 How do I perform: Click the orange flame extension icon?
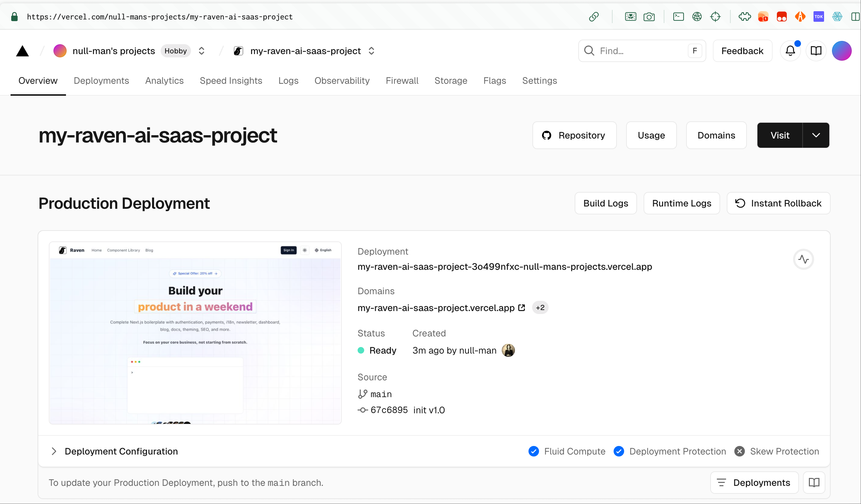pyautogui.click(x=800, y=16)
